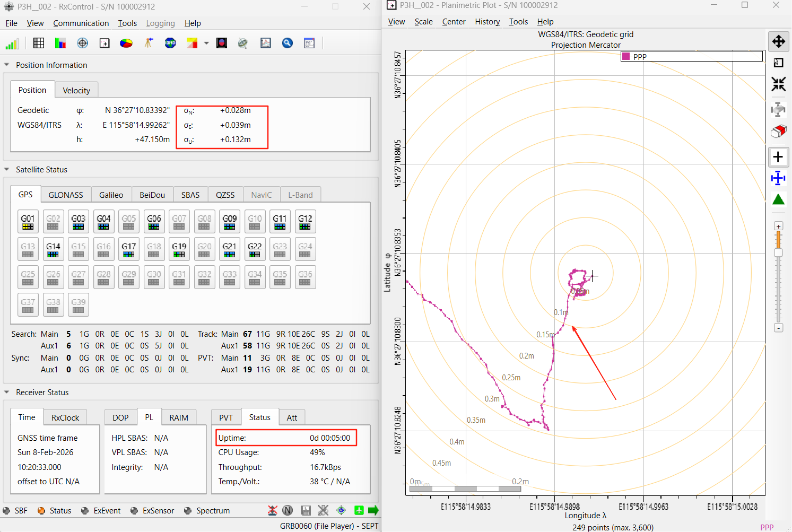The height and width of the screenshot is (532, 792).
Task: Click the eraser clear-plot icon
Action: click(x=778, y=131)
